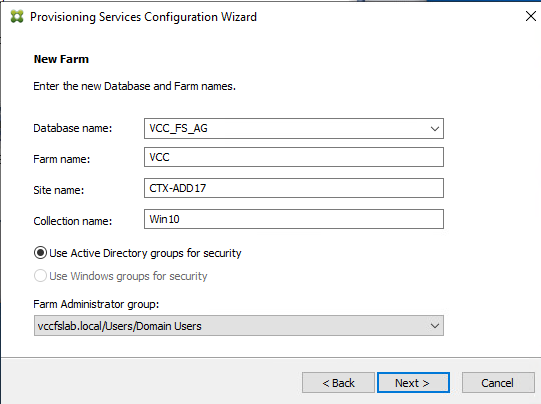Click the window title 'Provisioning Services Configuration Wizard'
This screenshot has width=541, height=404.
(x=144, y=17)
